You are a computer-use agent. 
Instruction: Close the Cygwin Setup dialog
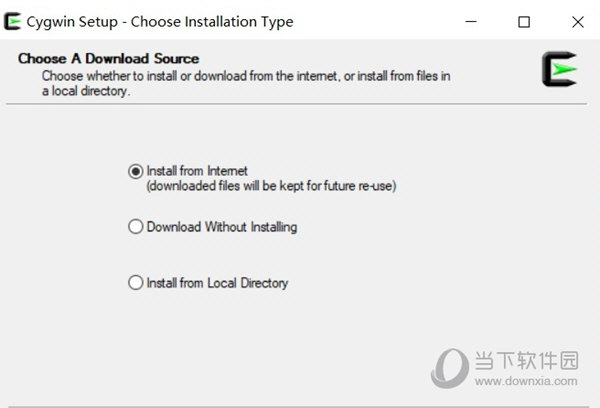tap(578, 22)
